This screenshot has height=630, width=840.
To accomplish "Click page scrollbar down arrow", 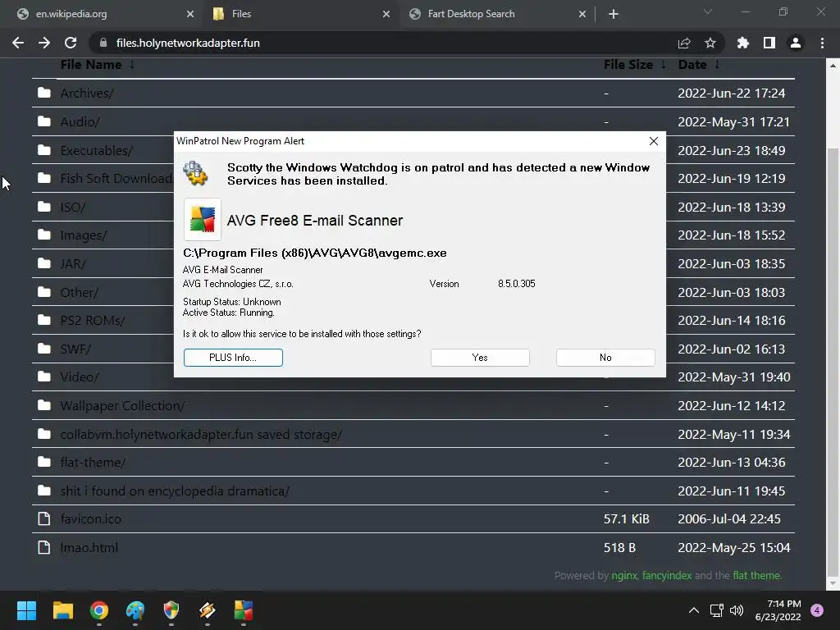I will 833,583.
